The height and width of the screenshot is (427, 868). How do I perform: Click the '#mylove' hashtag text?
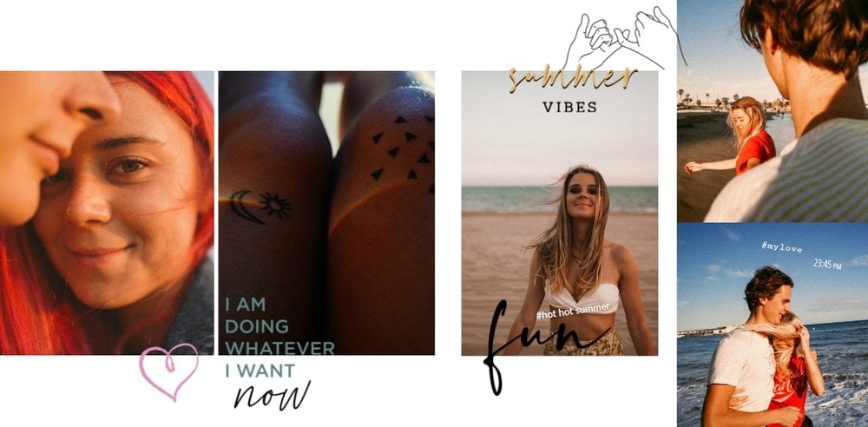click(782, 247)
